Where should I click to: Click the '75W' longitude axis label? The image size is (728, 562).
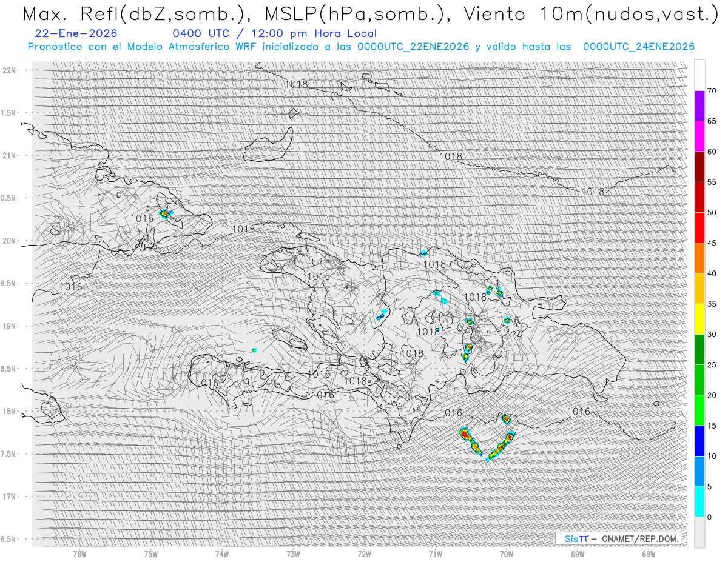(x=151, y=555)
